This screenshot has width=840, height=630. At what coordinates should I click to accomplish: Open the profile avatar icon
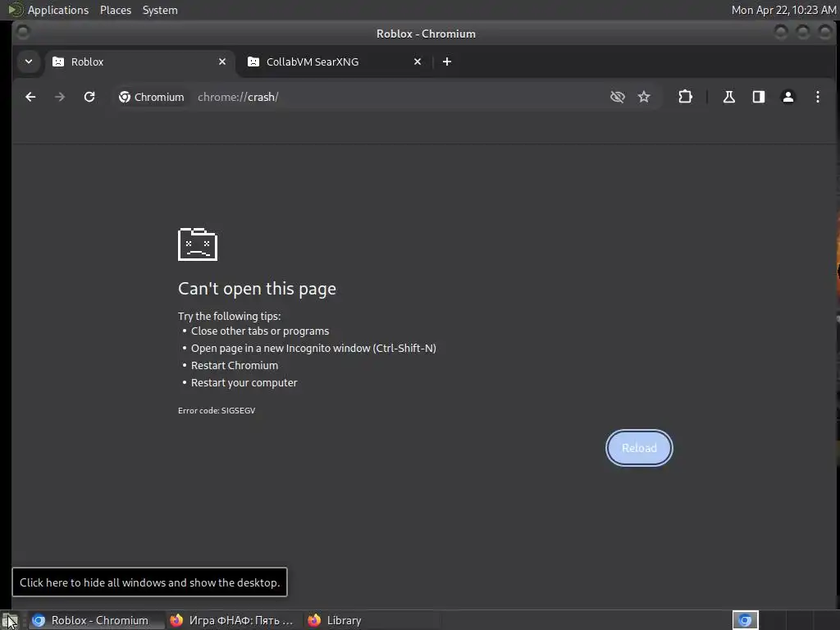point(788,97)
